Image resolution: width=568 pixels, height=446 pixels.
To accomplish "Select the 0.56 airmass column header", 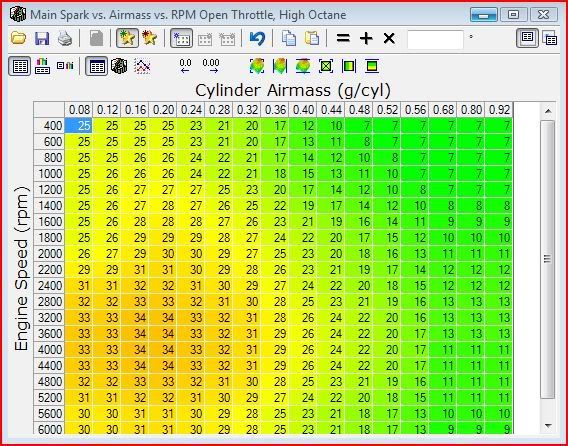I will click(415, 109).
